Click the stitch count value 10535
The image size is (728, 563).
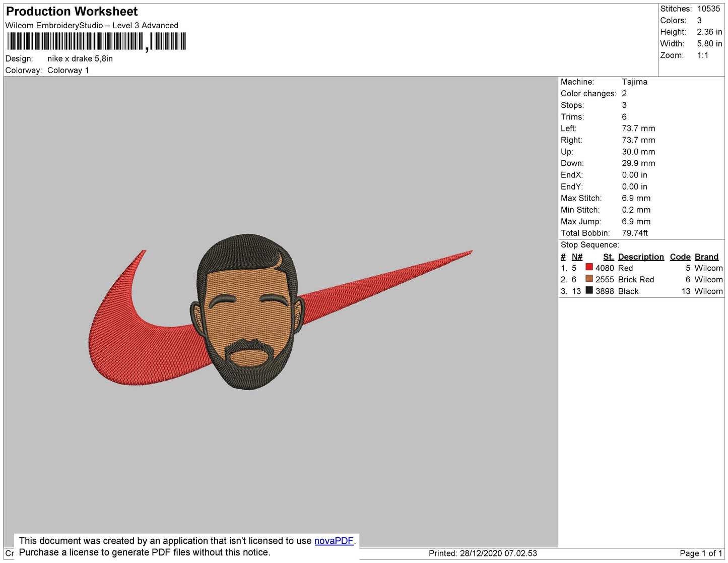coord(709,9)
